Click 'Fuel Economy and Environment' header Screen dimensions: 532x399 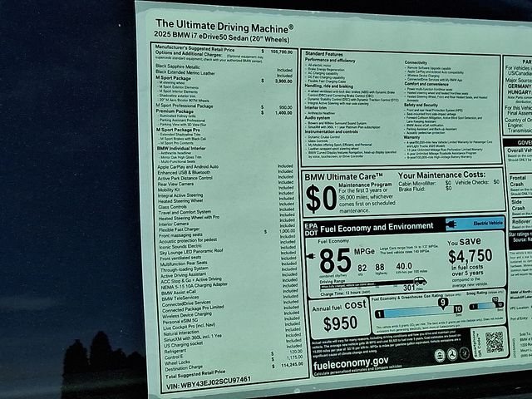377,227
